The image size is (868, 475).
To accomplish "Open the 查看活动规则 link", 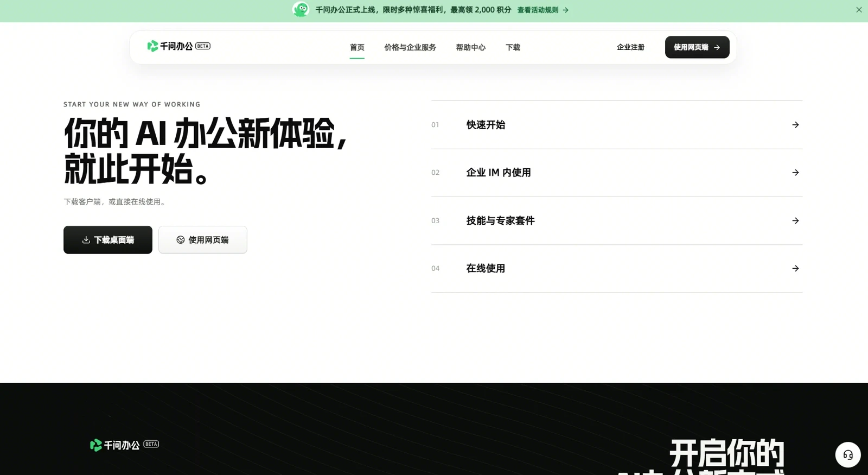I will (x=542, y=10).
